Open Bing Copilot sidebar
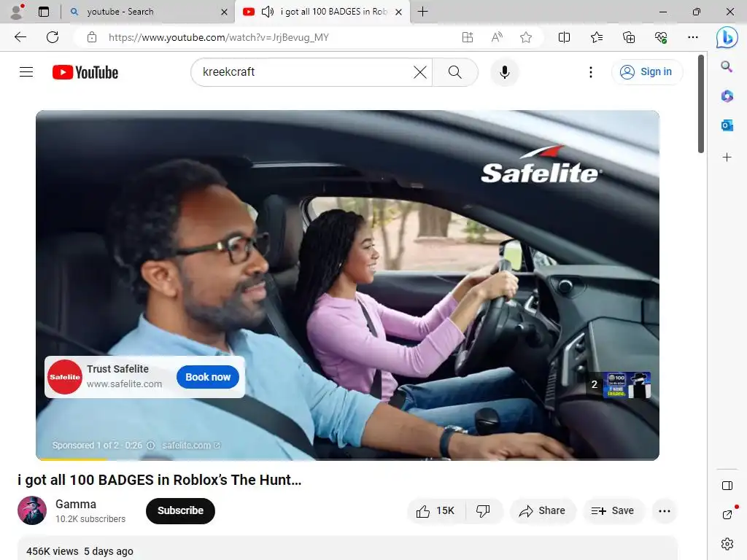 point(727,37)
